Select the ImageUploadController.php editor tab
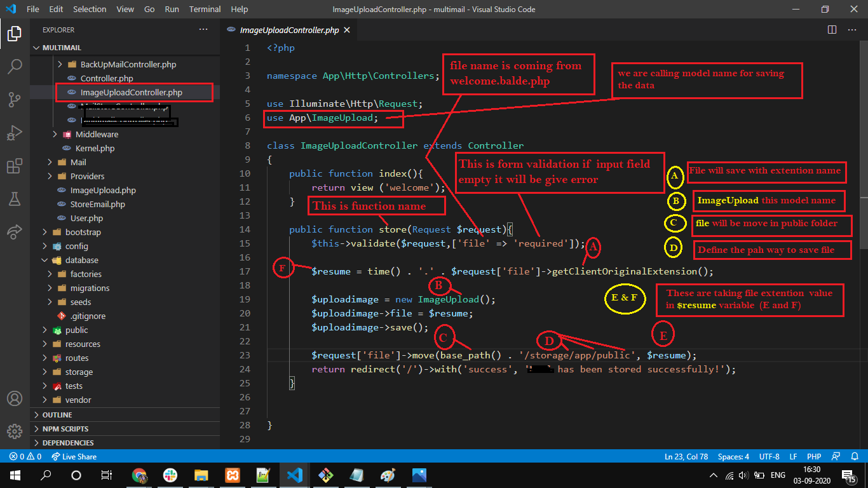 288,30
